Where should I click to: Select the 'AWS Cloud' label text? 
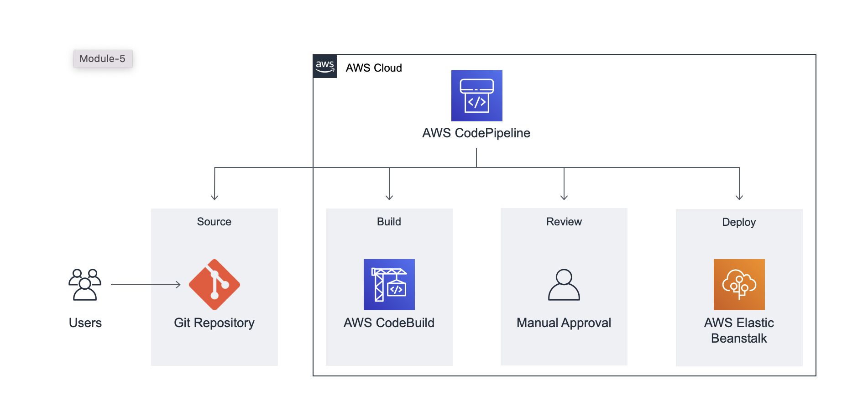[x=374, y=68]
